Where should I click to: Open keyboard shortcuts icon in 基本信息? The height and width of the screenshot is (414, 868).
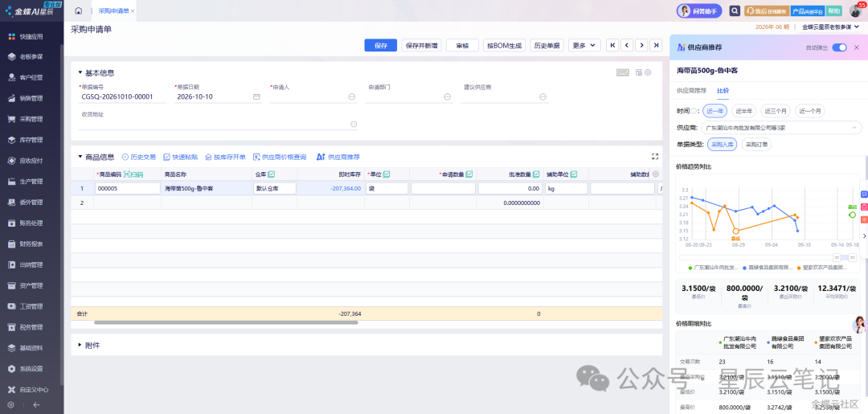623,72
